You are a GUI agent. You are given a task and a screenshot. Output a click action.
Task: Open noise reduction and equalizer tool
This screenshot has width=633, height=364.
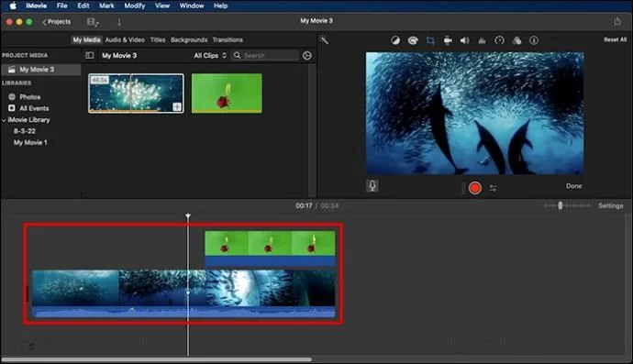pyautogui.click(x=482, y=40)
